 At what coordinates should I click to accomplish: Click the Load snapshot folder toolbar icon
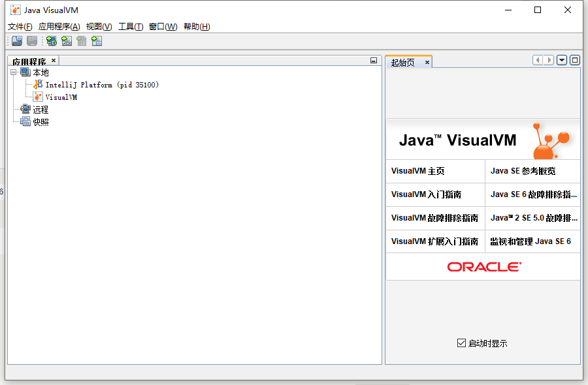click(17, 41)
